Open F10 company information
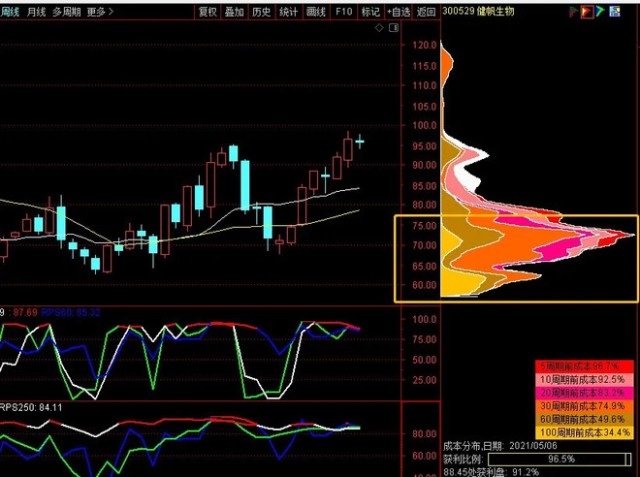The width and height of the screenshot is (640, 477). pos(344,12)
